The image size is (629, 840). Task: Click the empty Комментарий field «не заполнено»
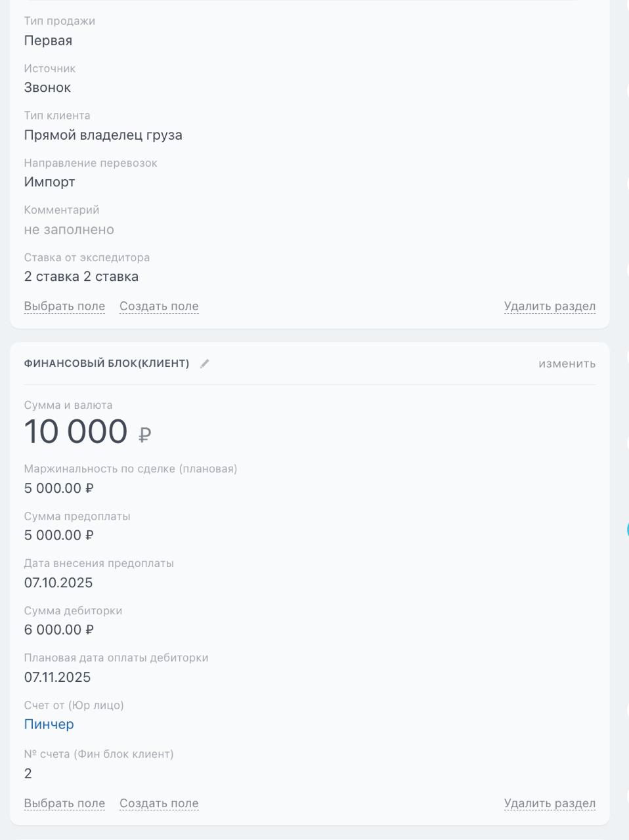pyautogui.click(x=69, y=230)
